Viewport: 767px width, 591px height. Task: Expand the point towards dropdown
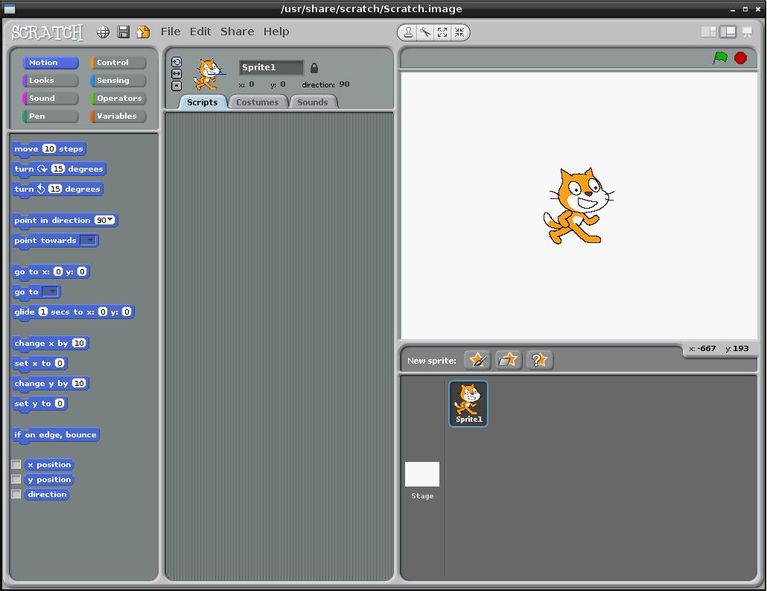click(89, 241)
